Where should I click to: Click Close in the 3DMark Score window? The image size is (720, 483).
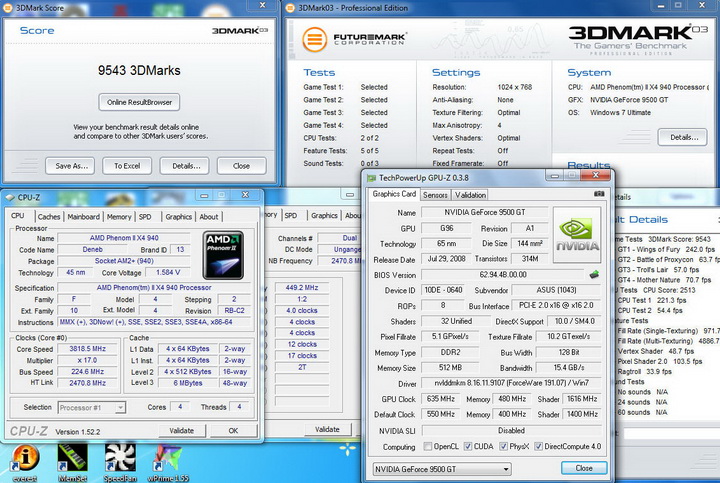[x=242, y=166]
